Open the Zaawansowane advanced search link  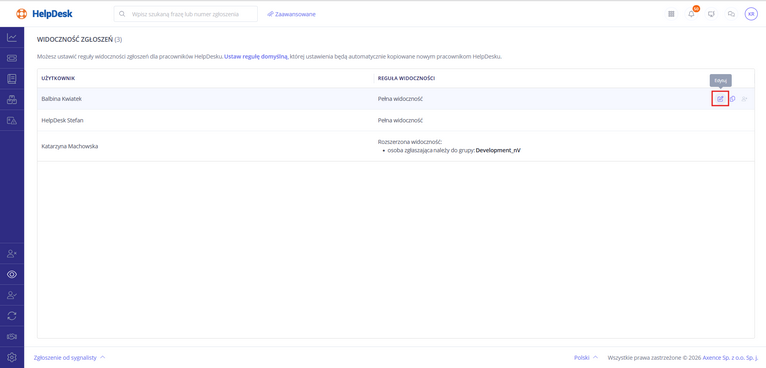[x=292, y=14]
